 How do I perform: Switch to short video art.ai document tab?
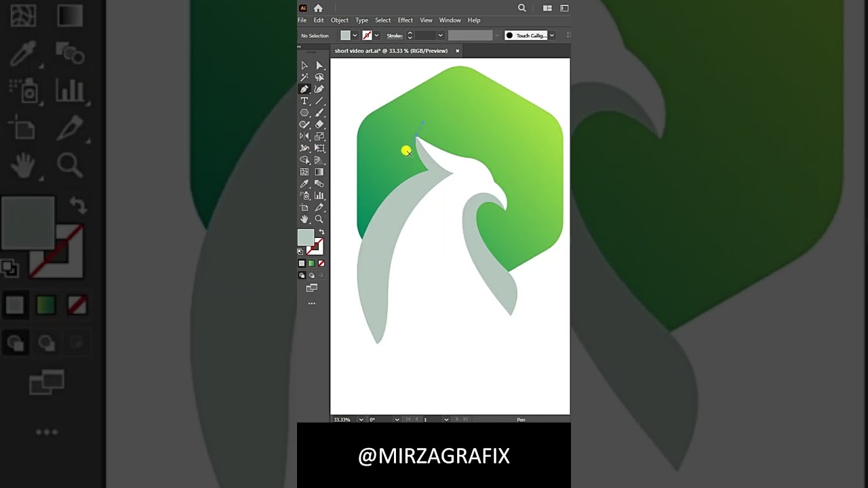pos(391,51)
